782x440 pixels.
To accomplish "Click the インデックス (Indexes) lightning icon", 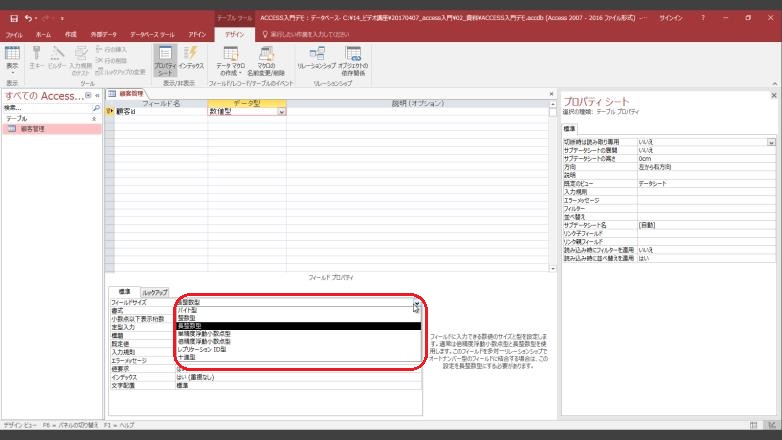I will click(191, 57).
